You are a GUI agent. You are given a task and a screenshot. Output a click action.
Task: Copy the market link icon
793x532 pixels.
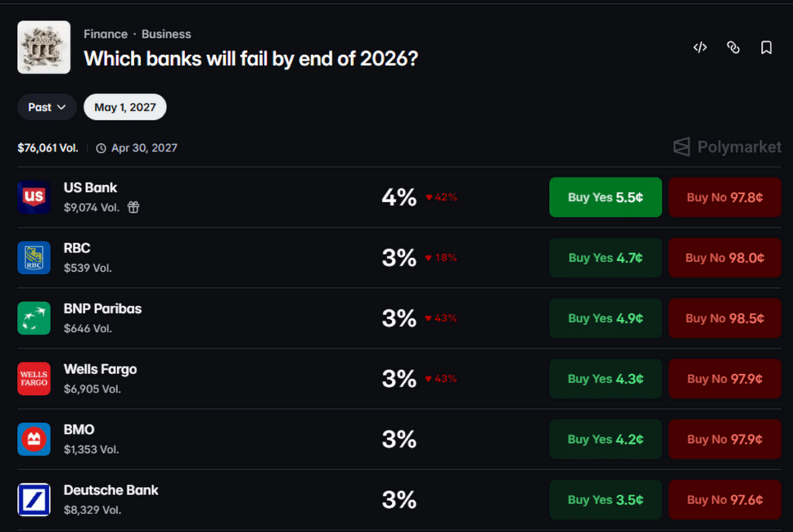(x=733, y=47)
